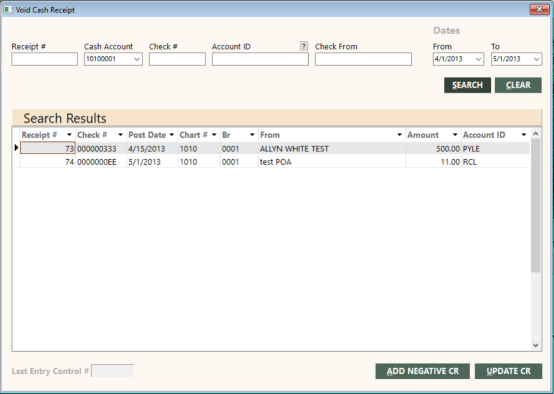Click amount 11.00 cell
Screen dimensions: 554x394
point(434,162)
